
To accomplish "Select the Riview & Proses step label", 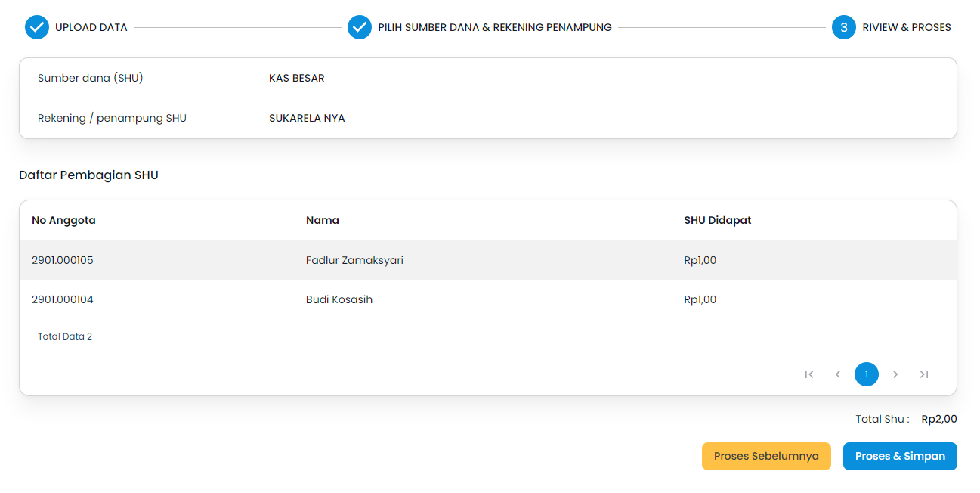I will tap(907, 27).
